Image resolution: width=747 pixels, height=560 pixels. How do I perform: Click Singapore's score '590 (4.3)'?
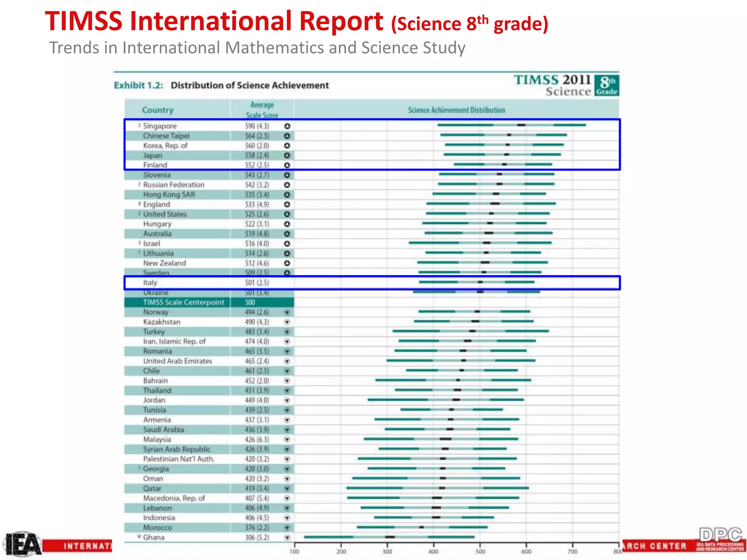pos(257,126)
